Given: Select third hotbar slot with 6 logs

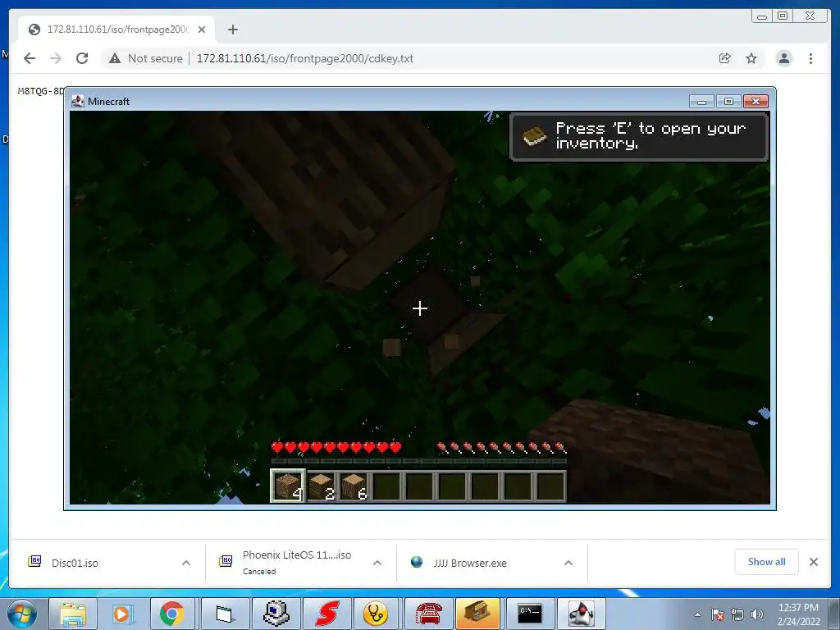Looking at the screenshot, I should point(354,486).
